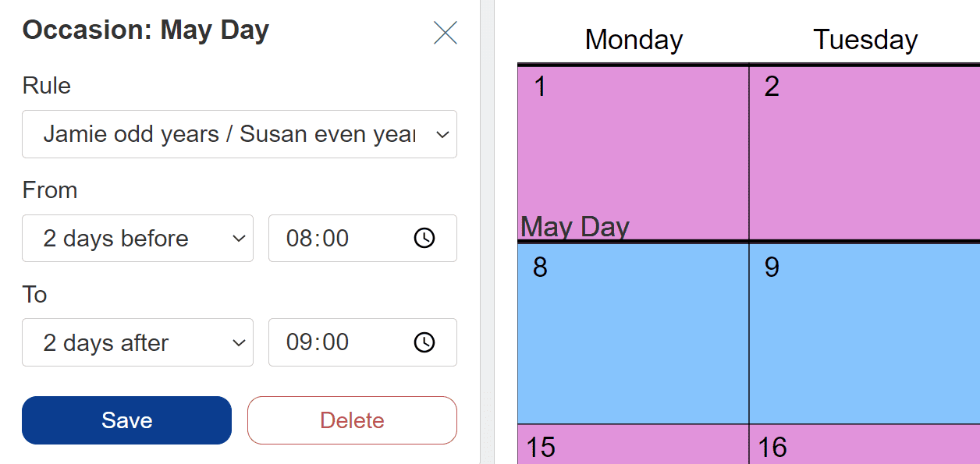This screenshot has width=980, height=464.
Task: Select the blue day 9 cell
Action: click(x=865, y=334)
